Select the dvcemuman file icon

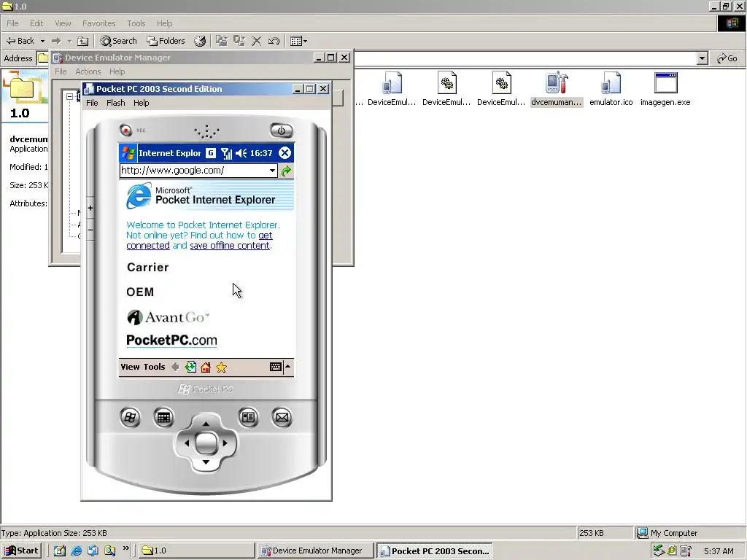(557, 89)
